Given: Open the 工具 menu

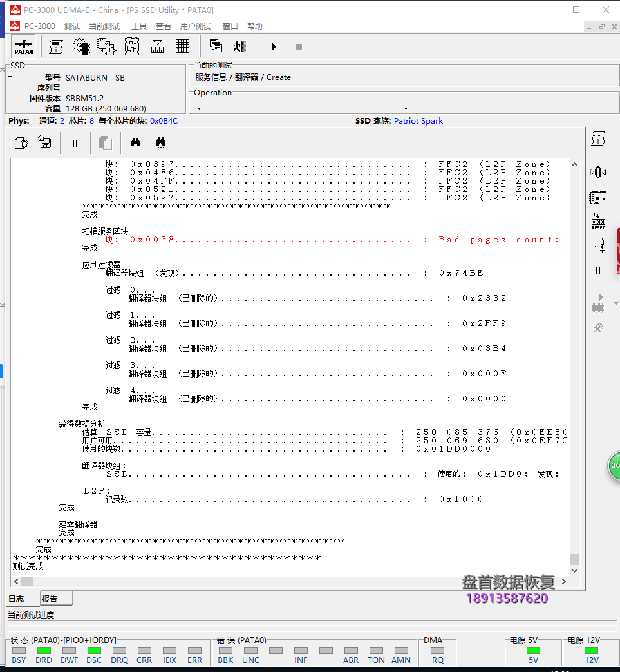Looking at the screenshot, I should (x=138, y=26).
